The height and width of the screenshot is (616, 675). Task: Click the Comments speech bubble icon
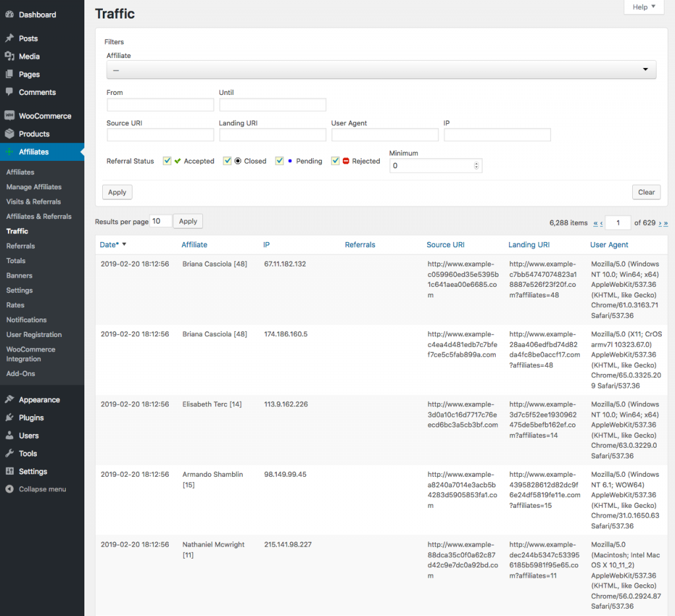[x=9, y=92]
